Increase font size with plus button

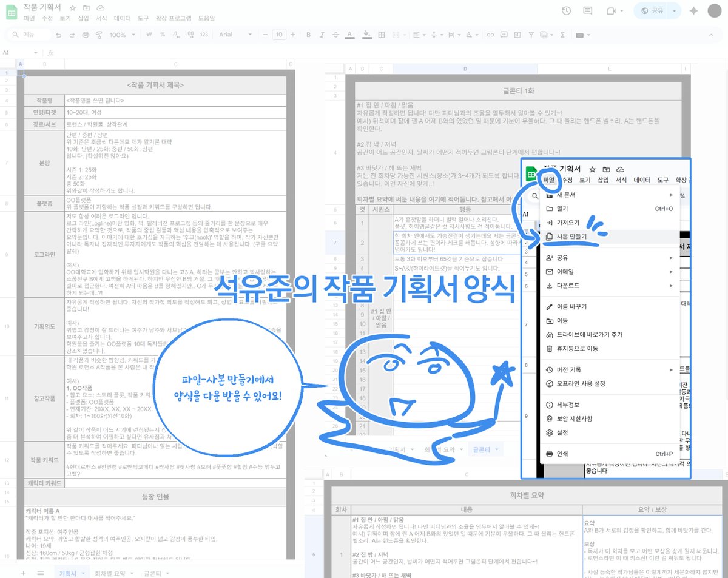292,35
